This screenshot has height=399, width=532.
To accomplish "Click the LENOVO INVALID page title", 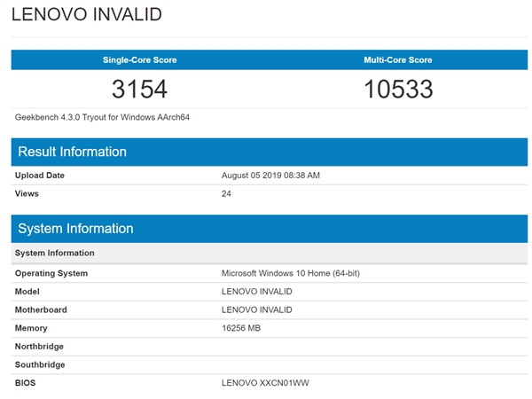I will tap(86, 15).
